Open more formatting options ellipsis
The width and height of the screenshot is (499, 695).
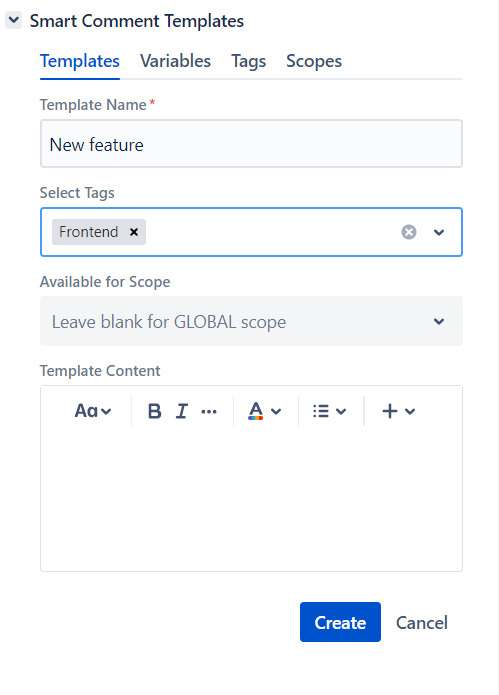coord(209,412)
